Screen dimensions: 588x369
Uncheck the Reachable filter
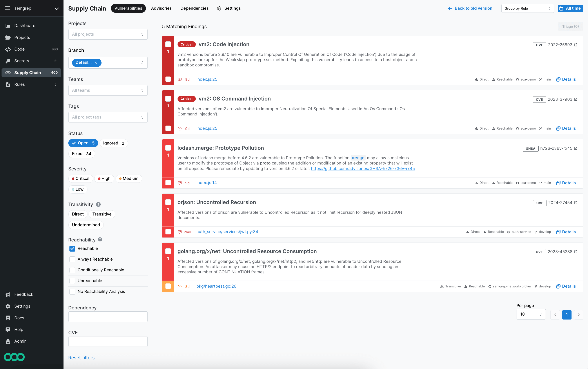(x=72, y=248)
